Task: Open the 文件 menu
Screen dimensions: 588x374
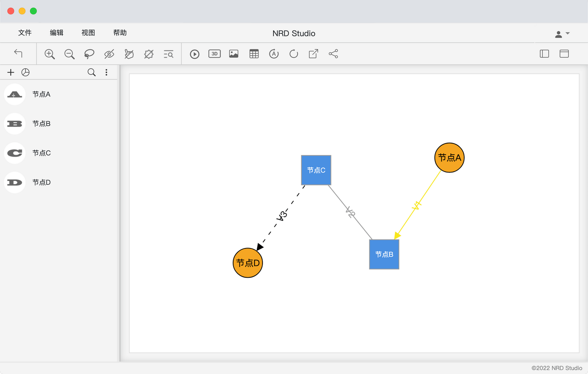Action: (25, 33)
